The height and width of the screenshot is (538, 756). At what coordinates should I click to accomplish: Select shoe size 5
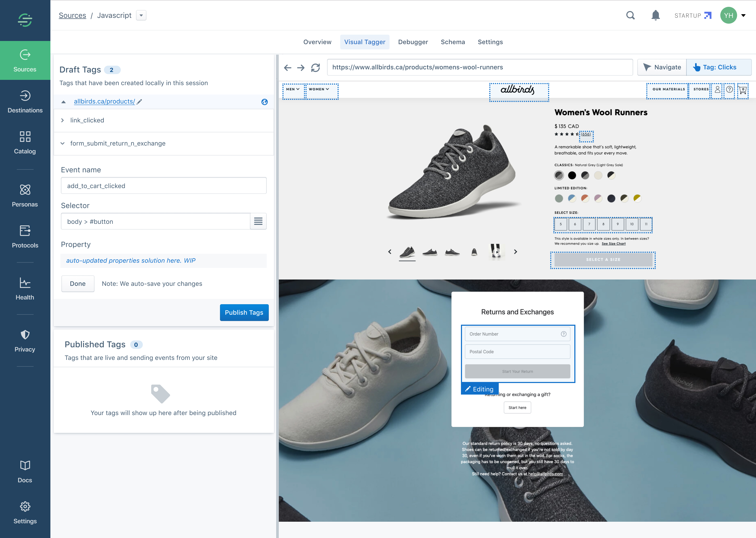coord(560,224)
